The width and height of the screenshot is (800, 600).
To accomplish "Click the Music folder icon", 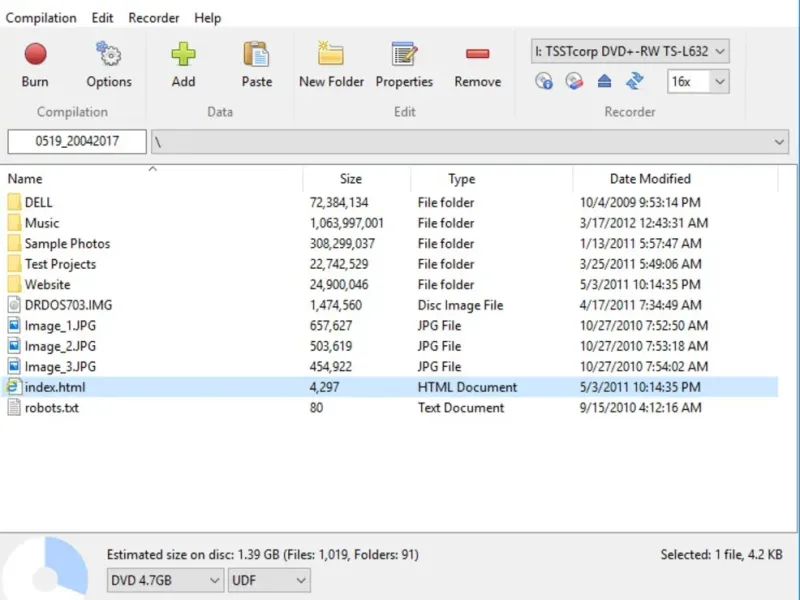I will 14,223.
